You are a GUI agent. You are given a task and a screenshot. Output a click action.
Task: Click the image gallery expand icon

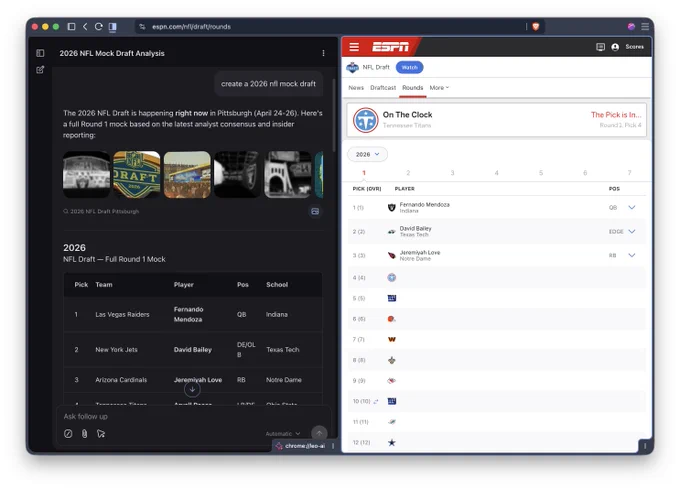tap(315, 212)
